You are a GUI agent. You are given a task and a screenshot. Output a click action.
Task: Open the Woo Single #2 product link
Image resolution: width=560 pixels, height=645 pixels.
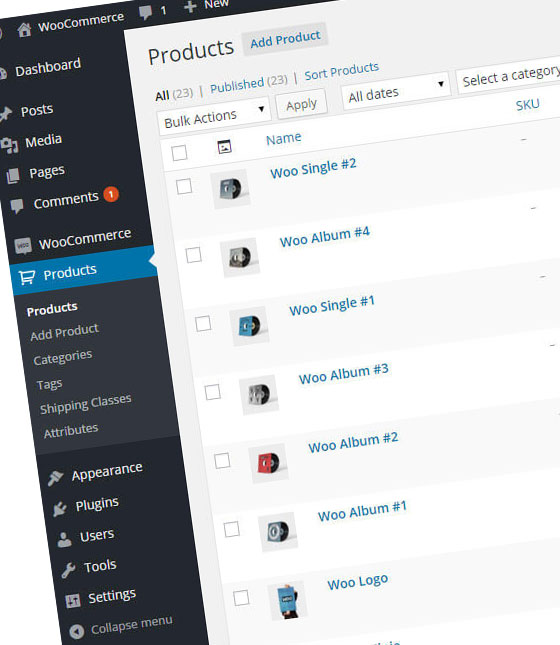point(313,168)
